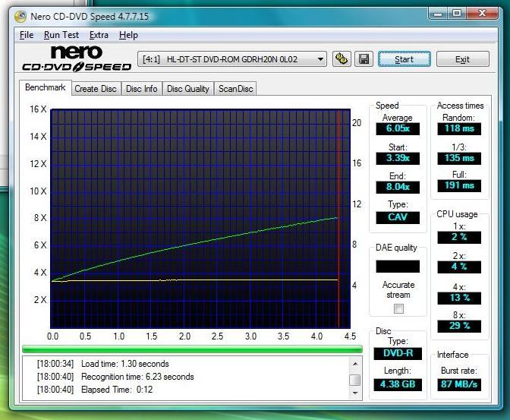Viewport: 510px width, 420px height.
Task: Close the Nero CD-DVD Speed window
Action: coord(483,14)
